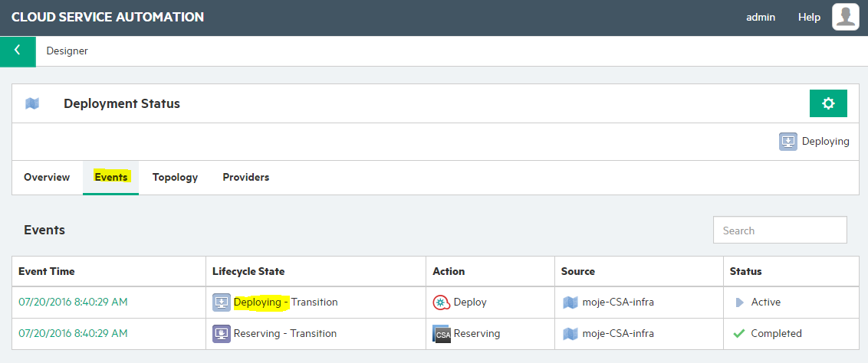Click the Completed green checkmark icon
The width and height of the screenshot is (868, 363).
(x=738, y=334)
